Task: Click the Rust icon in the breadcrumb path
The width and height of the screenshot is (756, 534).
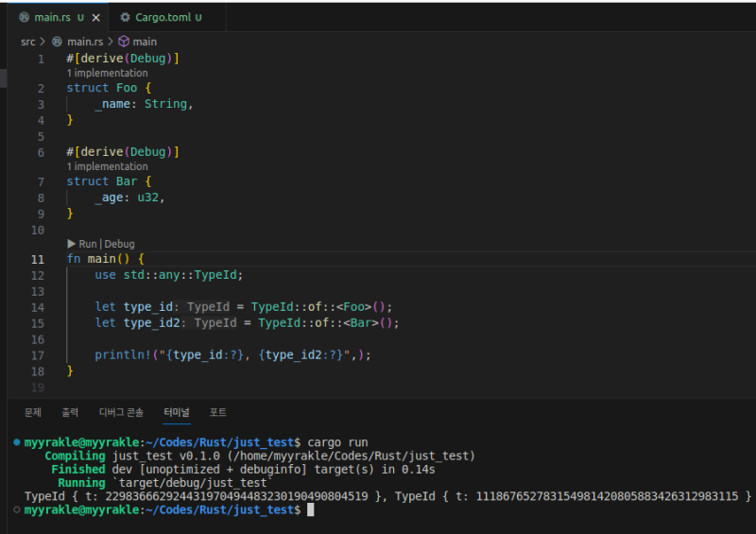Action: tap(58, 42)
